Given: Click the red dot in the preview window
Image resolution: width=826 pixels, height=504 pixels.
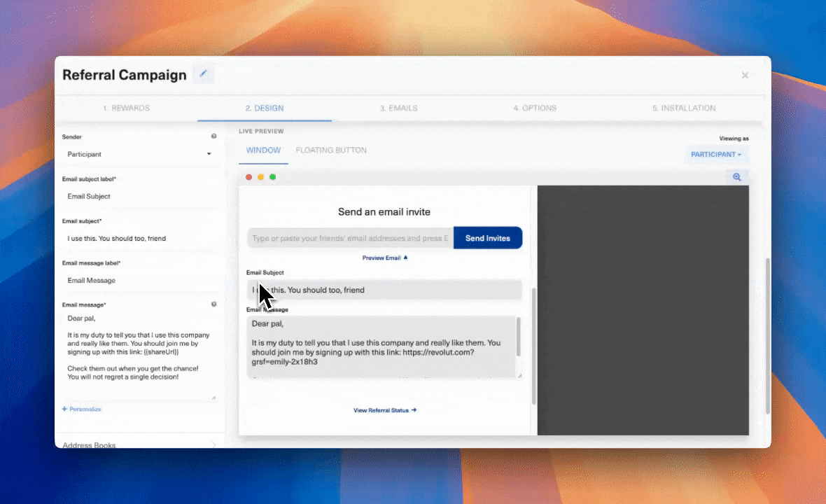Looking at the screenshot, I should [x=249, y=177].
